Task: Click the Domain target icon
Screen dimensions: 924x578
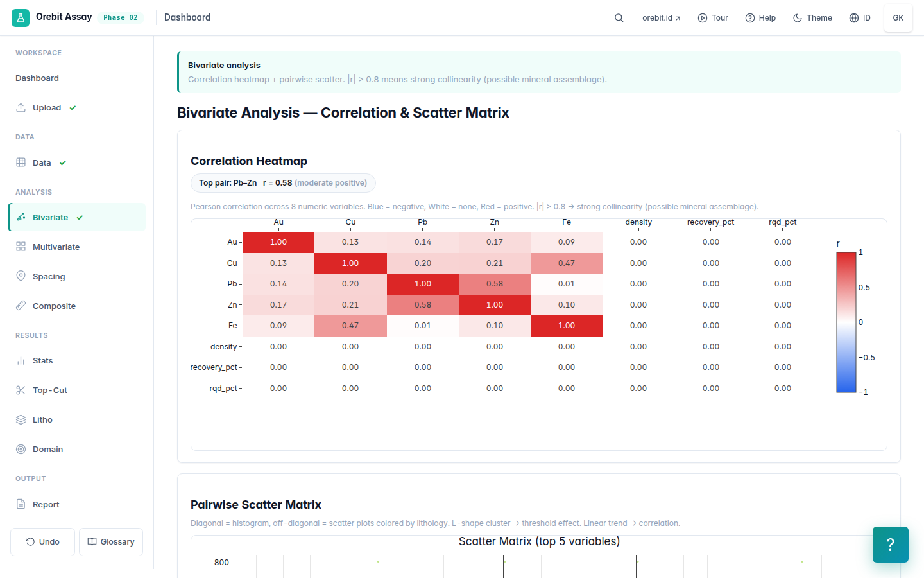Action: (x=21, y=449)
